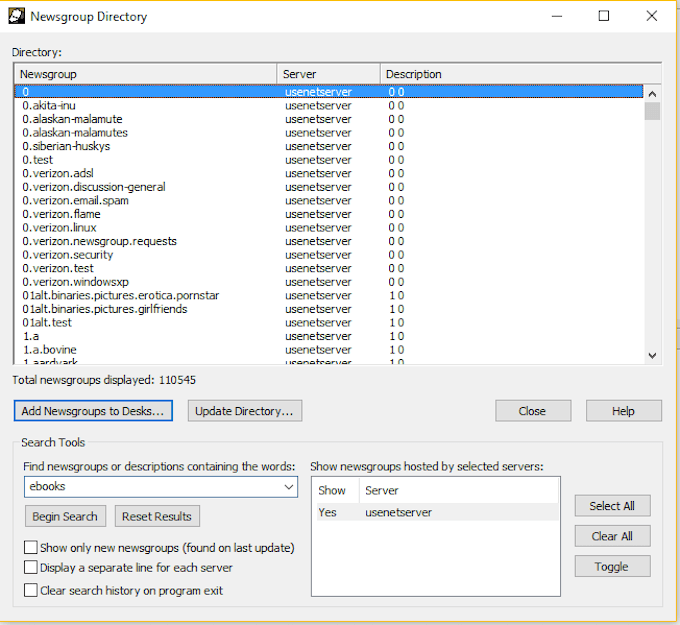Open Help for the directory dialog
Screen dimensions: 680x625
pyautogui.click(x=624, y=411)
